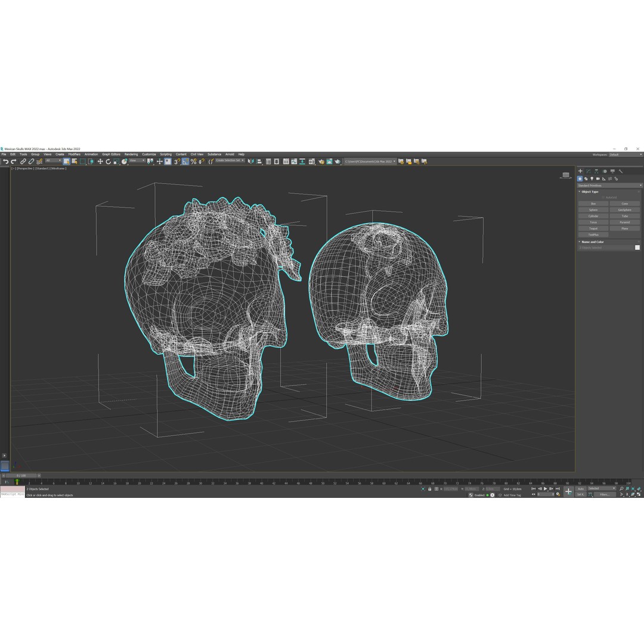Activate the Select and Link tool
Viewport: 644px width, 644px height.
coord(23,162)
